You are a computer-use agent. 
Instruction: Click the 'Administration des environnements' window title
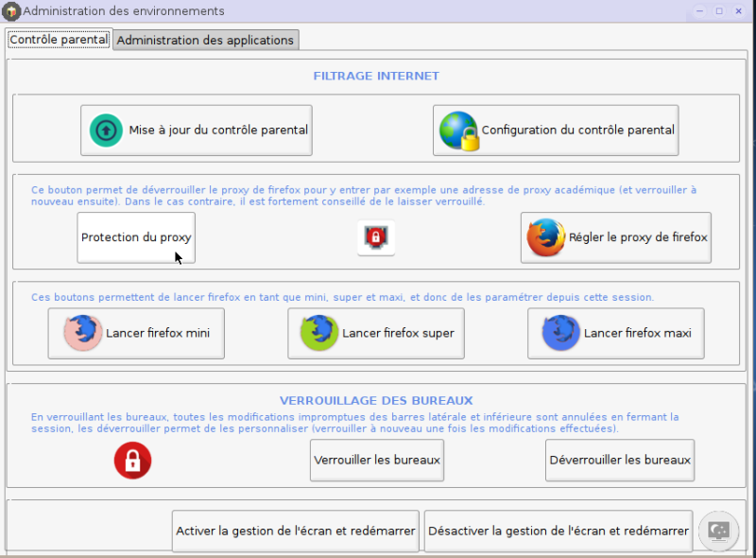point(124,11)
